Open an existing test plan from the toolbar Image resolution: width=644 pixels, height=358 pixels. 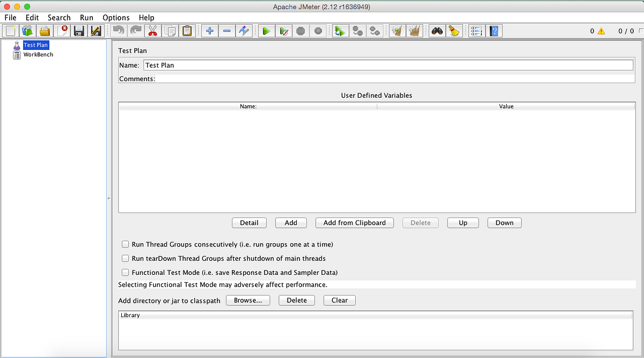[x=45, y=31]
